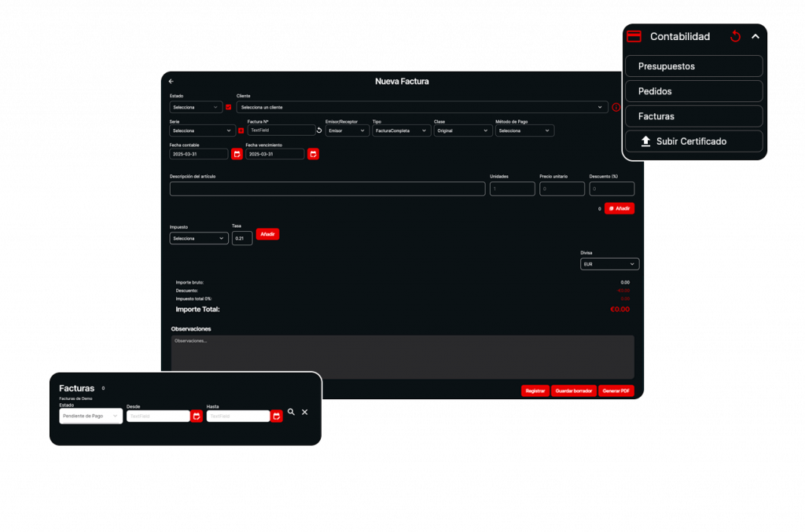Click the Guardar borrador button
Viewport: 805px width, 532px height.
(x=573, y=391)
